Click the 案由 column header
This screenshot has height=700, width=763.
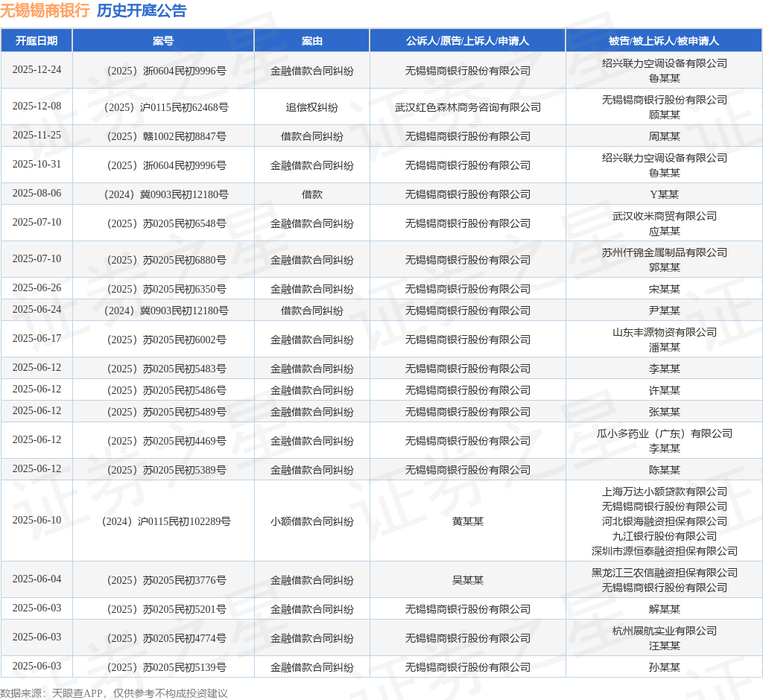[x=311, y=41]
